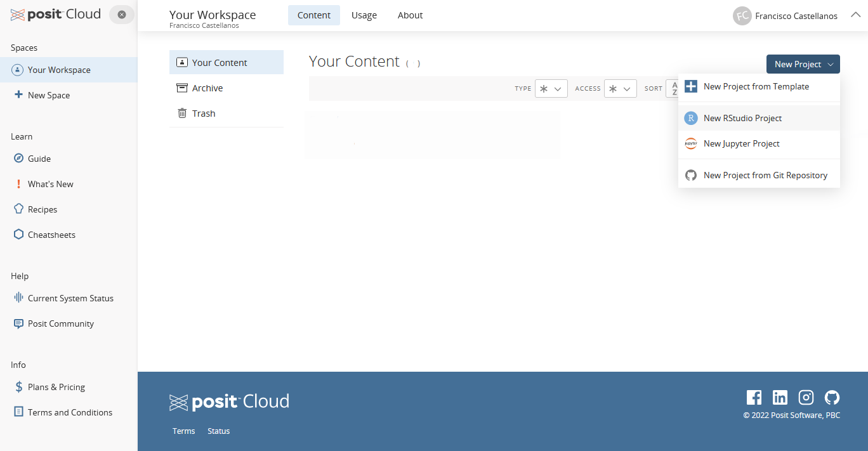Click GitHub octocat icon in dropdown menu

click(x=691, y=175)
